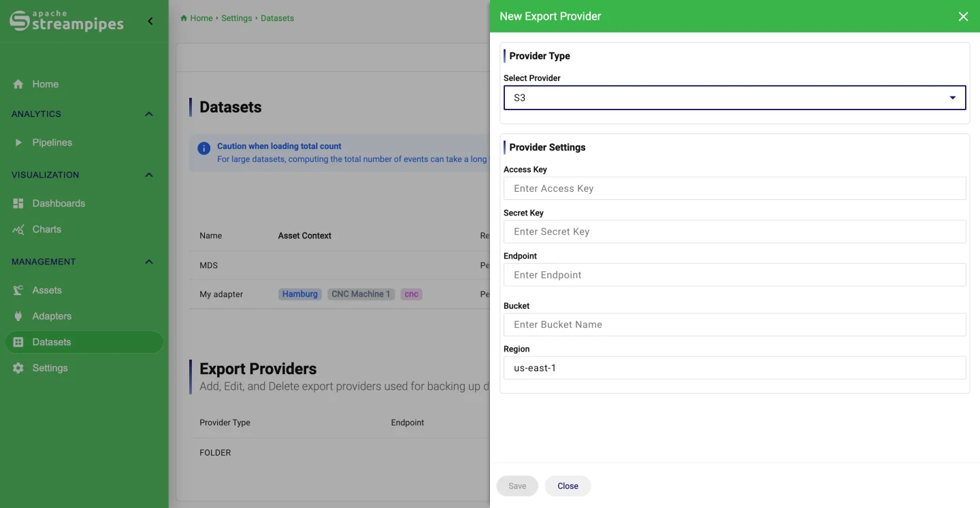Click the Home icon in sidebar
The image size is (980, 508).
tap(18, 84)
